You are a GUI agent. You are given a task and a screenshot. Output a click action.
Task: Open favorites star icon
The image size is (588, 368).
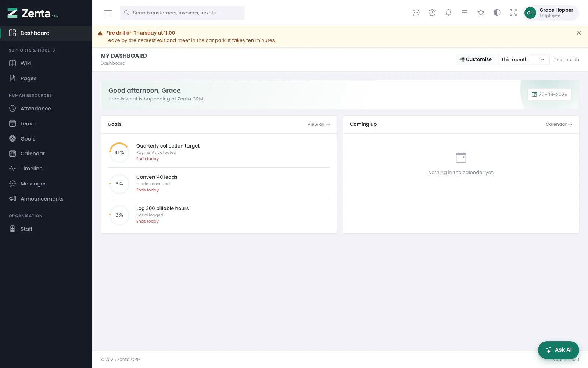click(481, 13)
